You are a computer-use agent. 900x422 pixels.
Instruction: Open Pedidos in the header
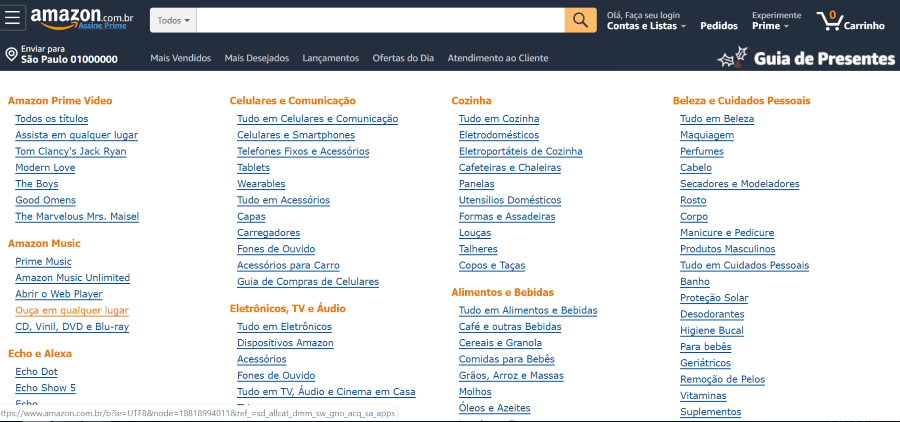click(719, 26)
